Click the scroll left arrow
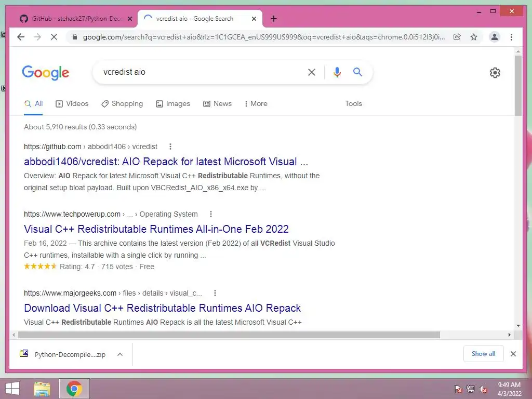This screenshot has height=399, width=532. click(14, 335)
